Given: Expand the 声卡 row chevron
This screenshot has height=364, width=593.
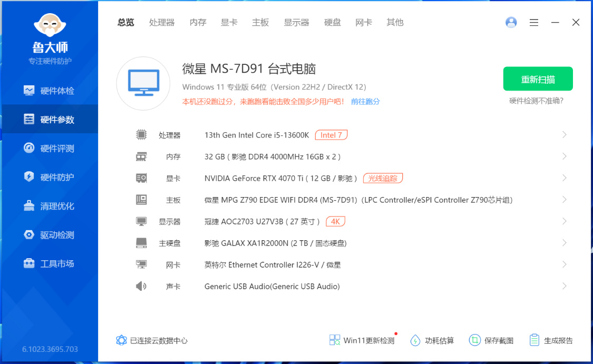Looking at the screenshot, I should pyautogui.click(x=564, y=286).
